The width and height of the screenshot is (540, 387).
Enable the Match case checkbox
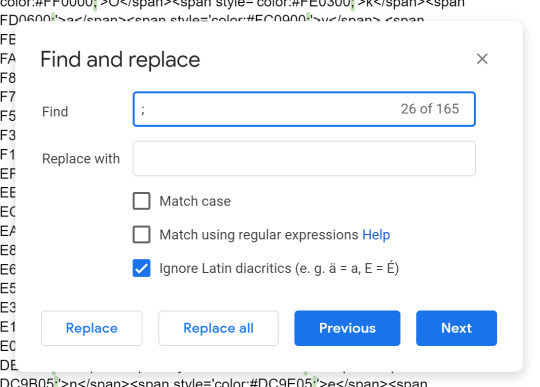pyautogui.click(x=142, y=201)
